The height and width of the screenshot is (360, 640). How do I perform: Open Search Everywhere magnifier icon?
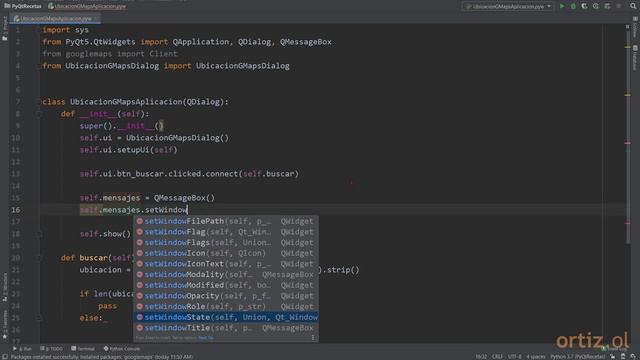(633, 6)
